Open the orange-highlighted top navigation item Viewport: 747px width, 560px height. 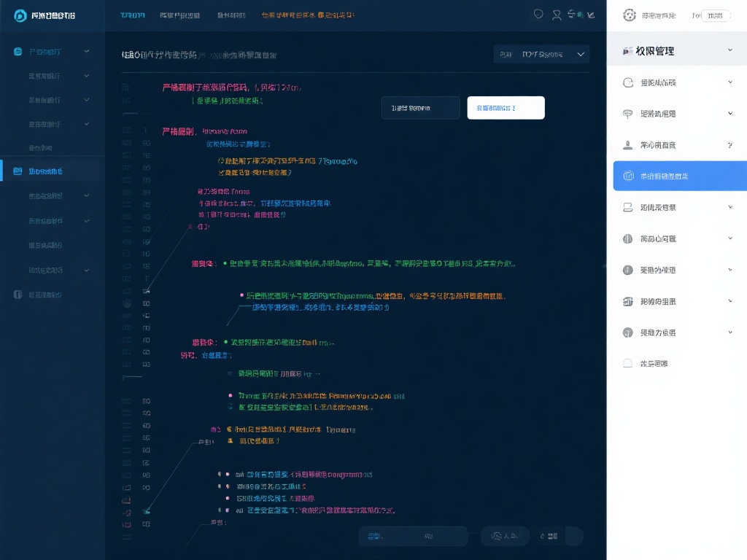(x=309, y=15)
